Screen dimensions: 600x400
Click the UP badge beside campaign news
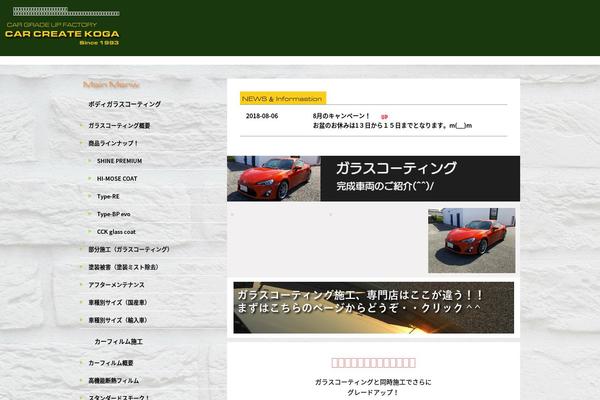(x=384, y=117)
